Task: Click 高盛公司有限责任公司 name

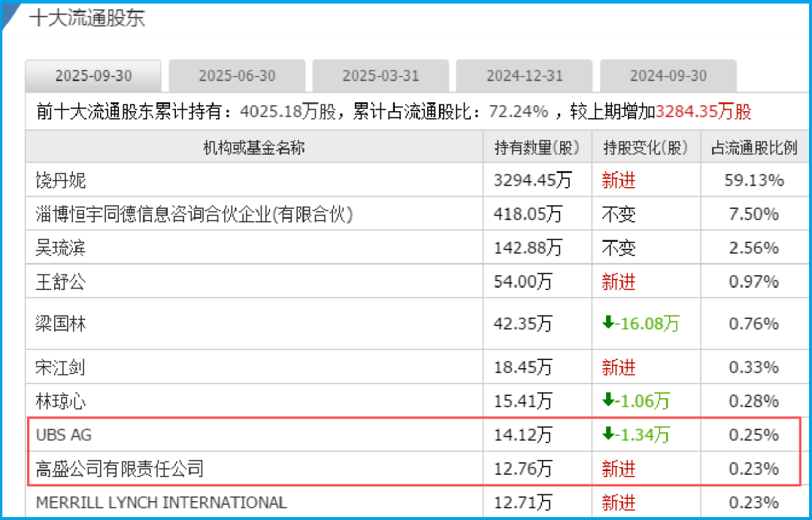Action: [120, 469]
